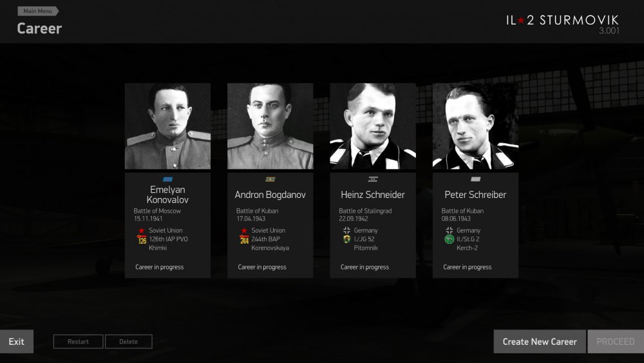Image resolution: width=644 pixels, height=363 pixels.
Task: Click the 126th IAP PVO squadron emblem
Action: pyautogui.click(x=142, y=239)
